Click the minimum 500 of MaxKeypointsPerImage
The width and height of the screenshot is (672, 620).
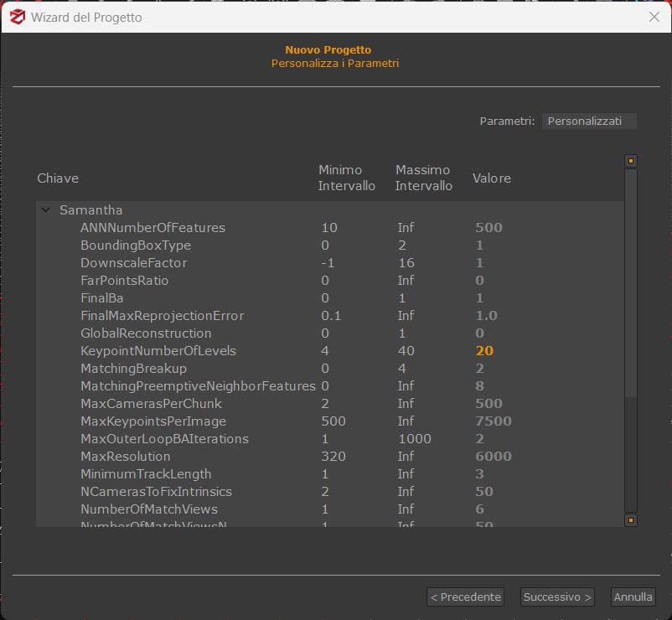pyautogui.click(x=333, y=421)
